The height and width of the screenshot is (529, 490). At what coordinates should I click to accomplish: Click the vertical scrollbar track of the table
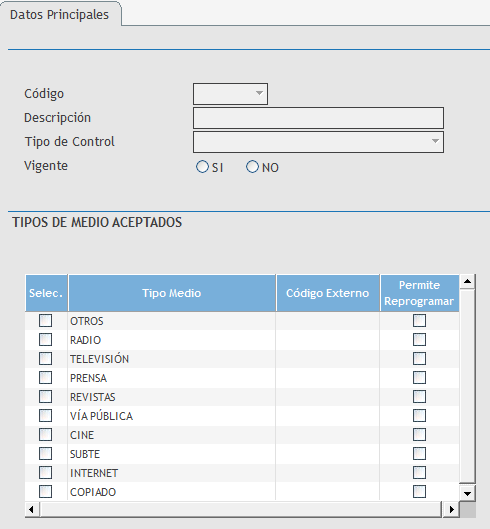coord(467,387)
